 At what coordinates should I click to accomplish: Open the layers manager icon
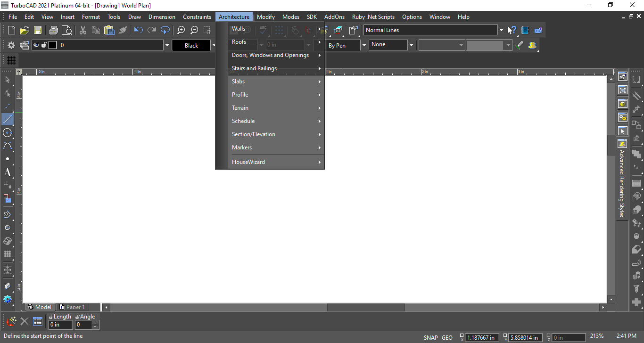coord(25,46)
